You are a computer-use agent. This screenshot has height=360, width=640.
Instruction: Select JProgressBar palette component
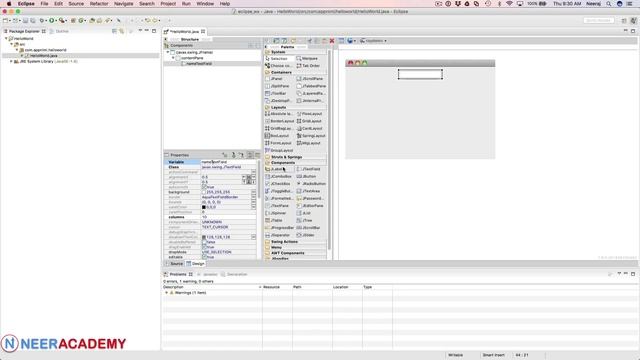tap(279, 228)
